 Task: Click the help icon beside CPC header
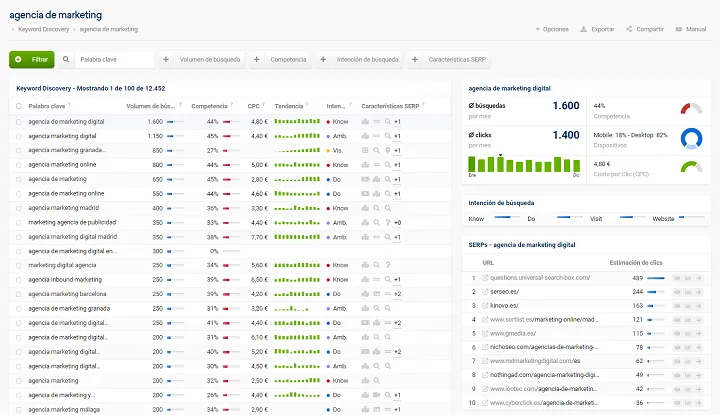[264, 105]
